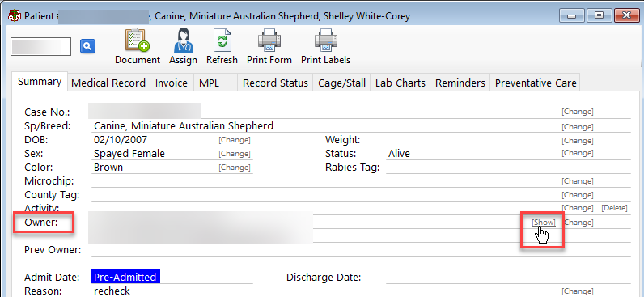Screen dimensions: 644x297
Task: Open the Reminders tab
Action: 460,83
